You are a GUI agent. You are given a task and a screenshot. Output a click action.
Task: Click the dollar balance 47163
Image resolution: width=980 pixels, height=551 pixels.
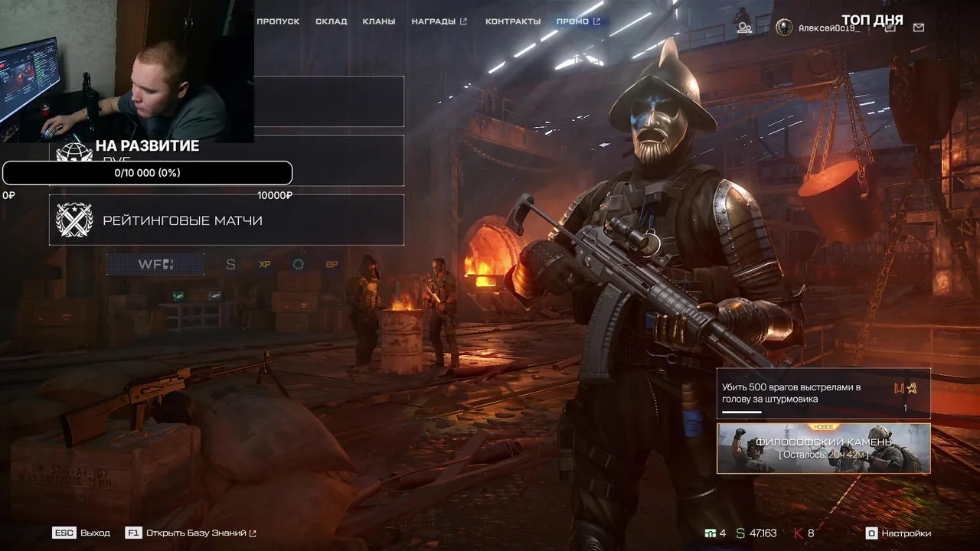[756, 533]
